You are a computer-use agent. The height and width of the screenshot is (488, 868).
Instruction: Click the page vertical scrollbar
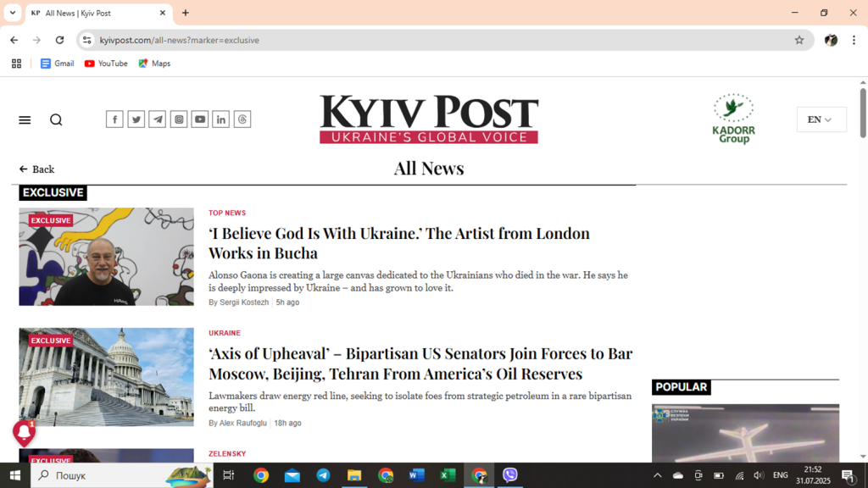click(863, 114)
